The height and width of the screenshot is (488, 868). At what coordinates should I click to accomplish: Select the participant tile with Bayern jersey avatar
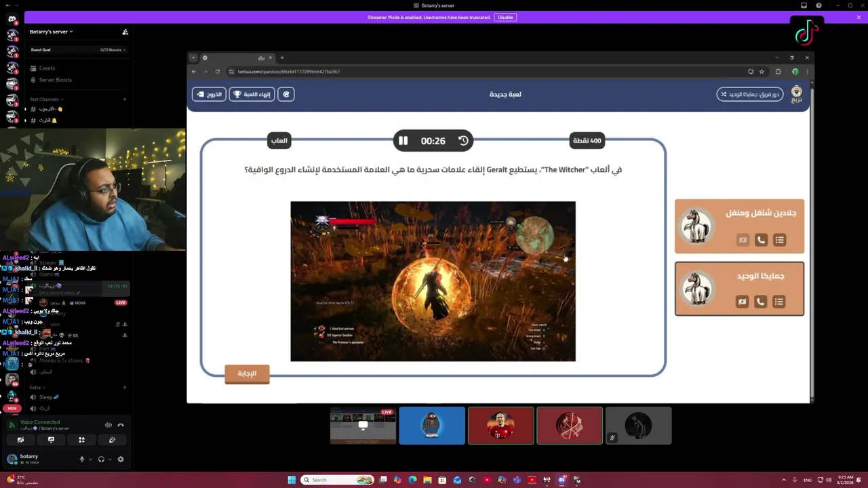tap(500, 426)
